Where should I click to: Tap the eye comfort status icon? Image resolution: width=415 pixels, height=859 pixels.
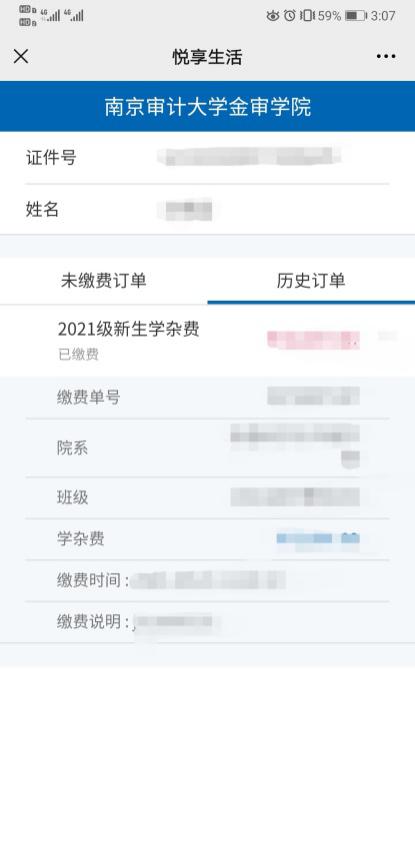[273, 15]
